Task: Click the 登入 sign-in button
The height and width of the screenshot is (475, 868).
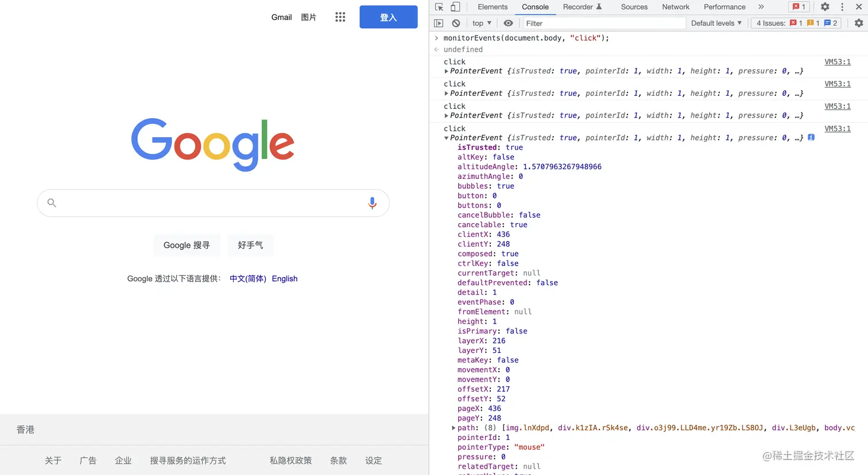Action: (x=389, y=17)
